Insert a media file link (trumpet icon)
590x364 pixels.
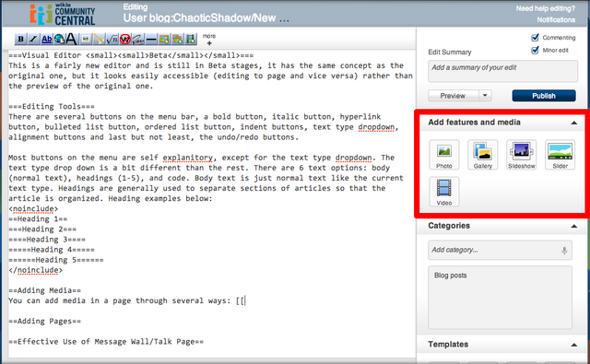[99, 39]
